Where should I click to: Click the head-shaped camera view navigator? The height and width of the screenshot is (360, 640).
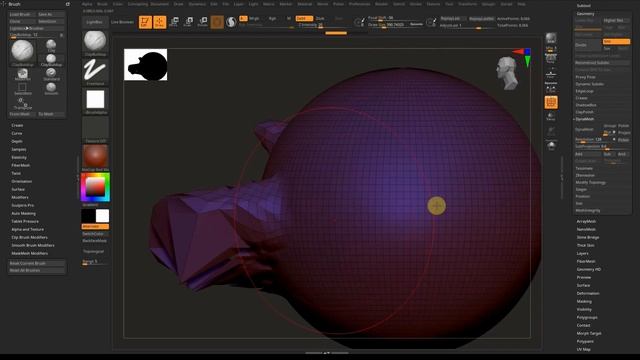(x=507, y=73)
